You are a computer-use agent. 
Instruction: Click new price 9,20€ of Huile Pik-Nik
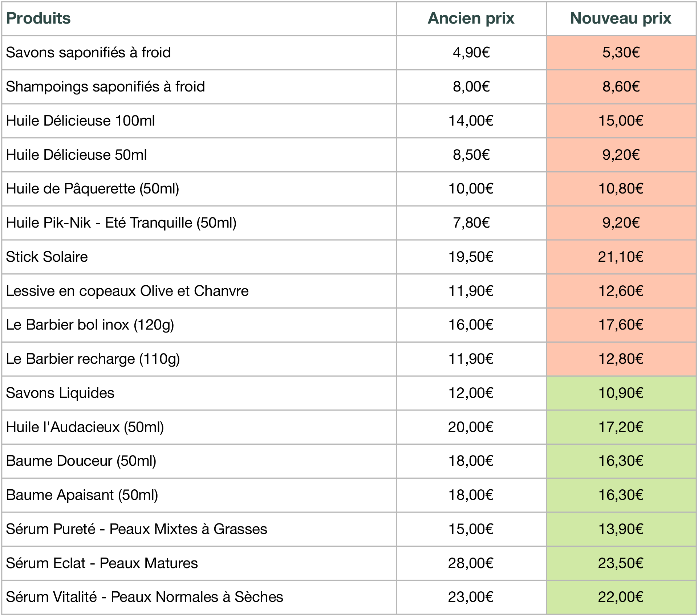[621, 223]
